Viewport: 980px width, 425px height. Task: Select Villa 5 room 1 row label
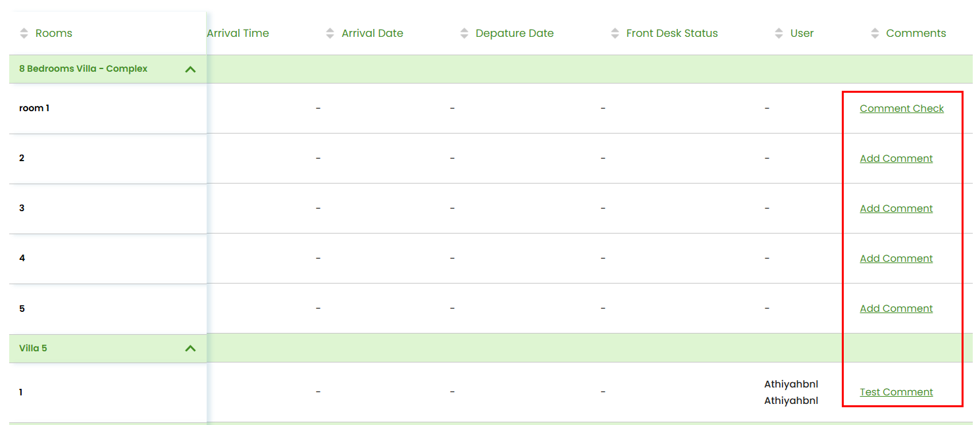pos(21,392)
